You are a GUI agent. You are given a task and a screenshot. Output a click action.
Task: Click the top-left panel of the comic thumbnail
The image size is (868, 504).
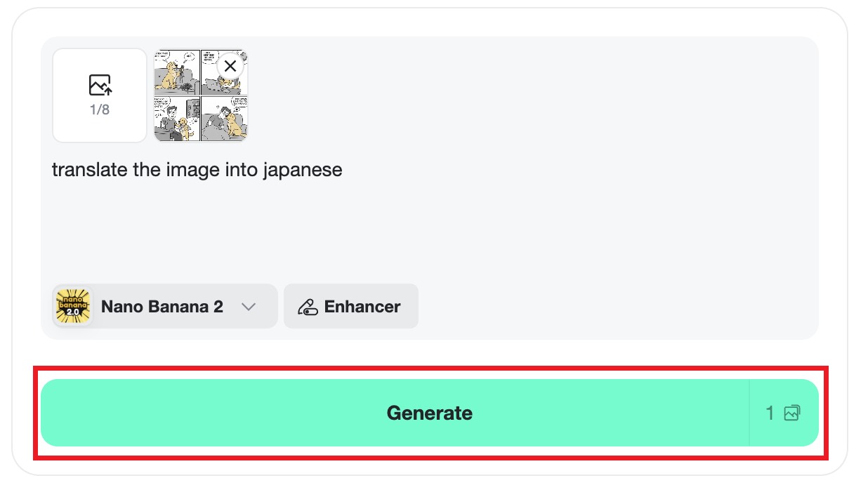[x=176, y=72]
